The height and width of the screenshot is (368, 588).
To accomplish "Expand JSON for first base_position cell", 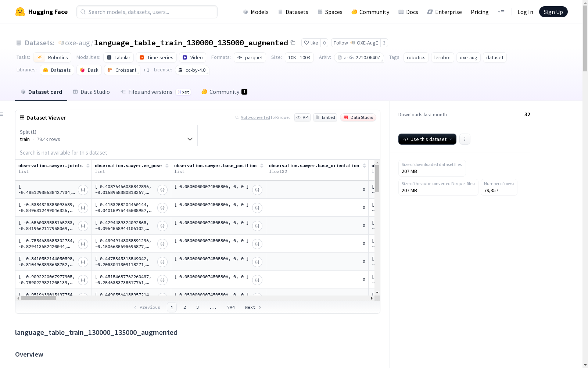I will (x=257, y=190).
